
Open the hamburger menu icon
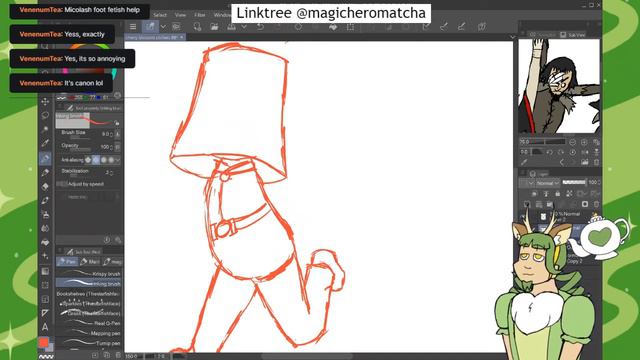coord(133,27)
